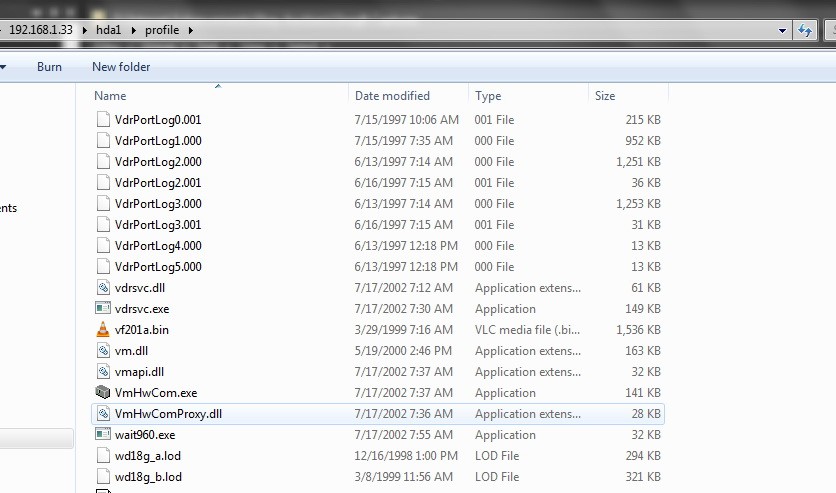The height and width of the screenshot is (493, 836).
Task: Expand the chevron after profile in breadcrumb
Action: click(190, 31)
